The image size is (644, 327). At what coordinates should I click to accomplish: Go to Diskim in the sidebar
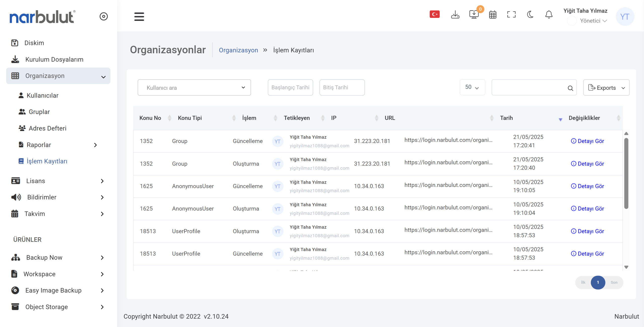34,43
